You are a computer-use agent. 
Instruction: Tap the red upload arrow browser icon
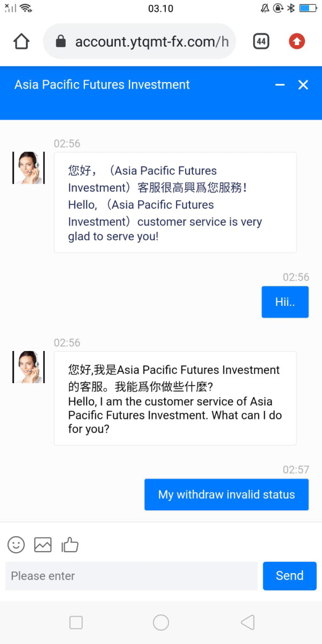297,41
